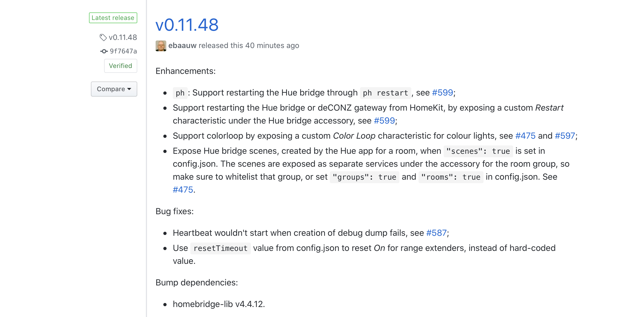Viewport: 644px width, 317px height.
Task: Click the '"rooms": true' code snippet
Action: (x=451, y=177)
